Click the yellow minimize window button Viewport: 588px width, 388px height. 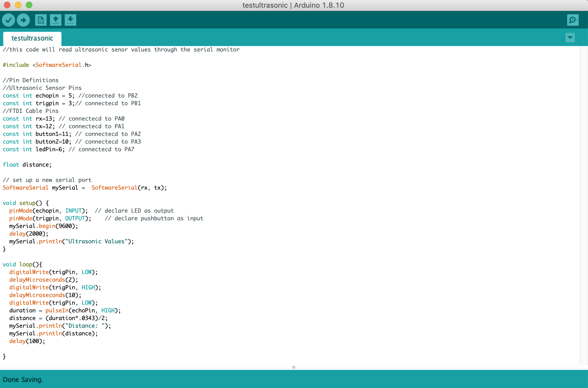18,5
